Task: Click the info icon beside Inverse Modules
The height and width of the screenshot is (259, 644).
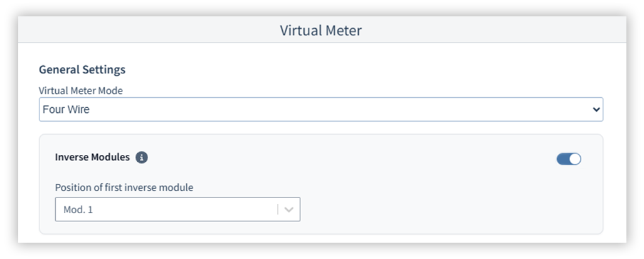Action: 142,158
